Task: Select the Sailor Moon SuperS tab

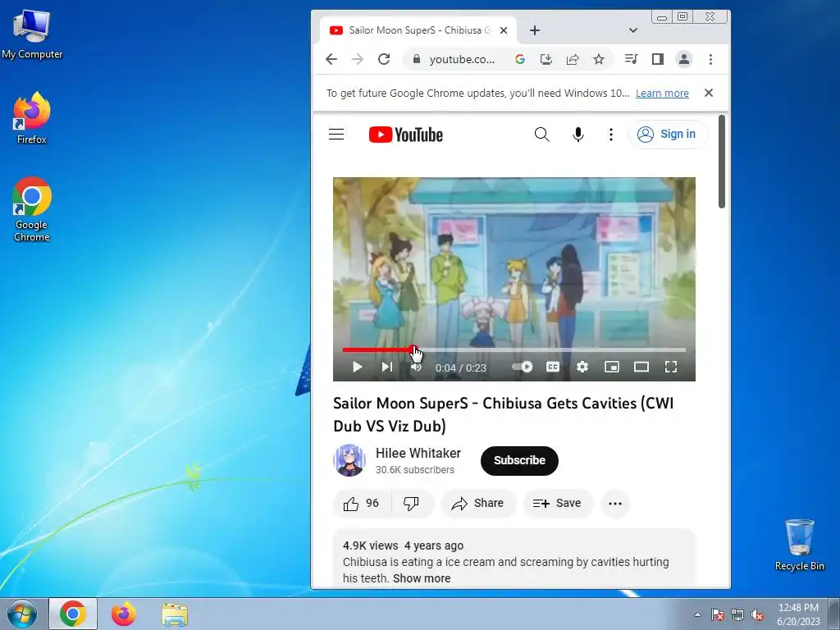Action: point(418,30)
